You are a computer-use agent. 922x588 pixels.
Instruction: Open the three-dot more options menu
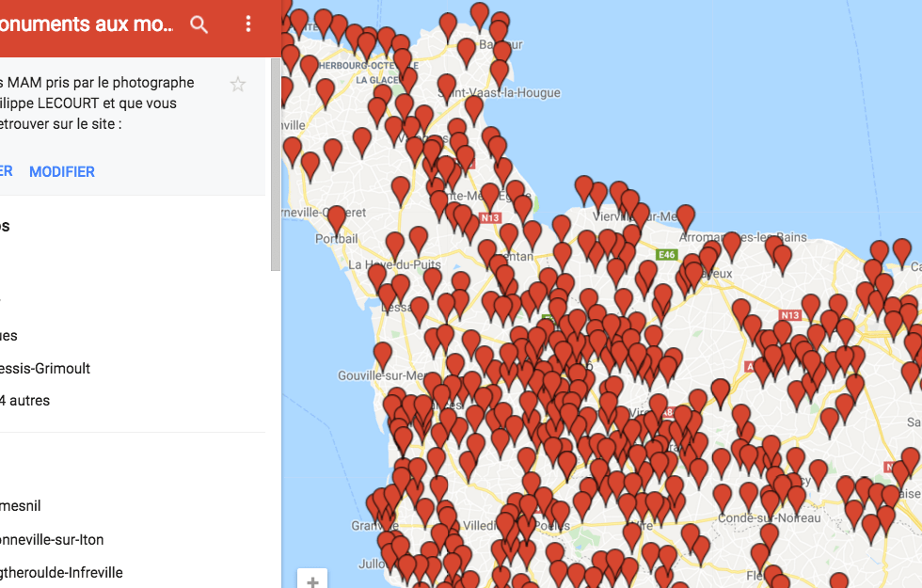[248, 24]
